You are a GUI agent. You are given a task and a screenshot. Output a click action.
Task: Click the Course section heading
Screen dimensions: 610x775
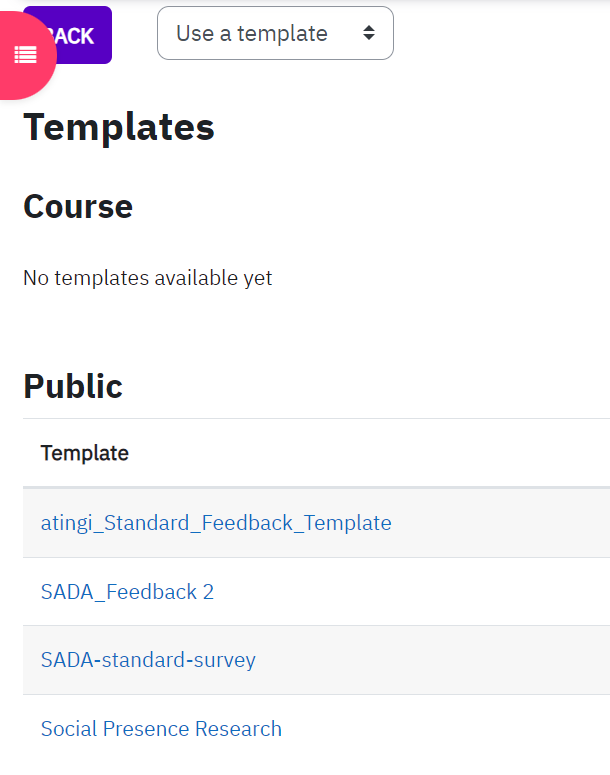pyautogui.click(x=78, y=206)
